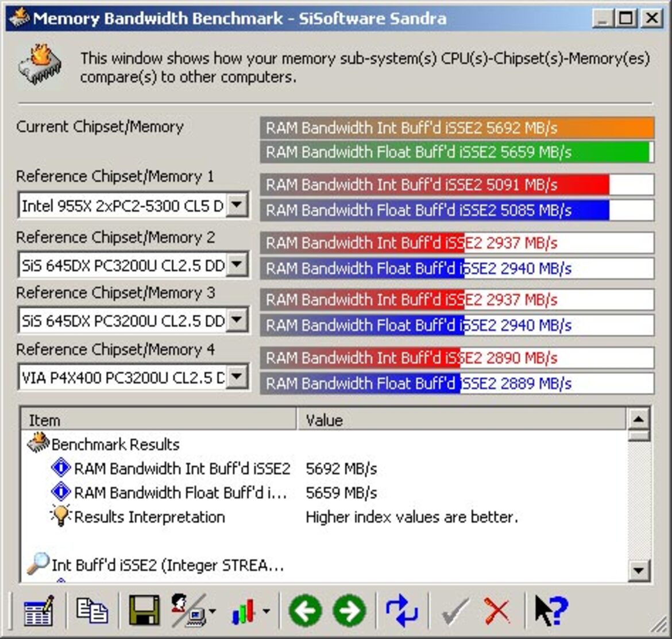Open the bar chart toolbar icon
This screenshot has width=672, height=639.
(244, 611)
